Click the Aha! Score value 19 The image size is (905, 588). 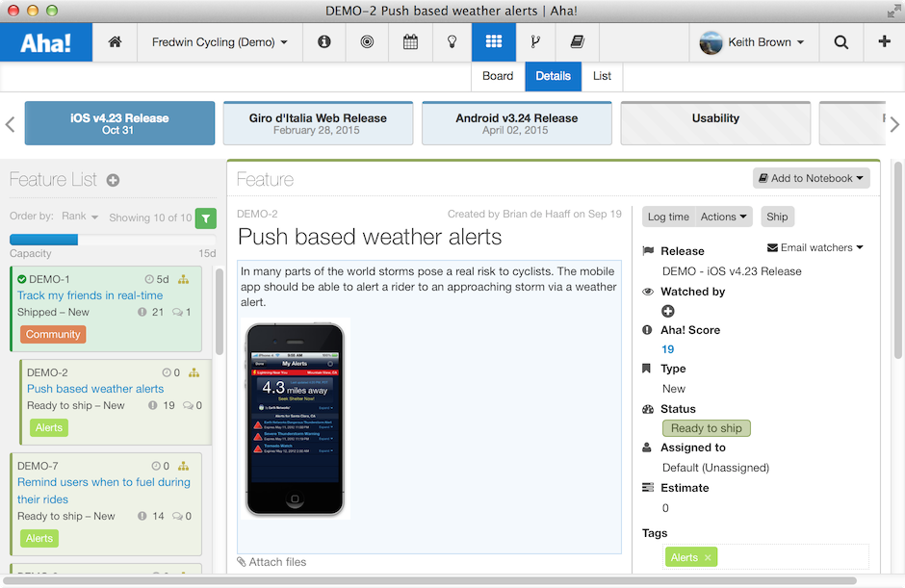[668, 349]
